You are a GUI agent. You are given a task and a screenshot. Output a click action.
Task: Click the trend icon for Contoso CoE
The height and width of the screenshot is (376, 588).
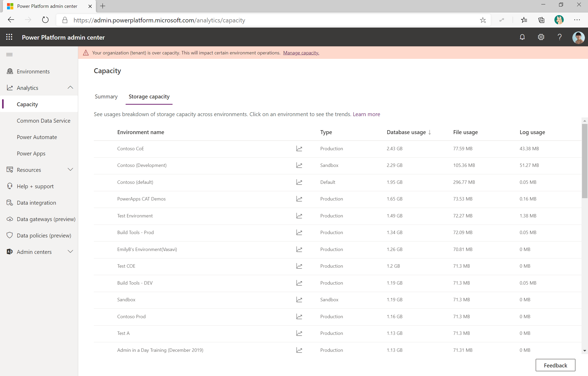coord(299,149)
